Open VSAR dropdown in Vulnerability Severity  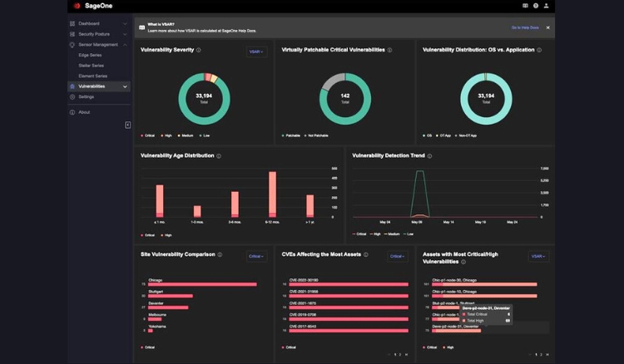coord(256,52)
